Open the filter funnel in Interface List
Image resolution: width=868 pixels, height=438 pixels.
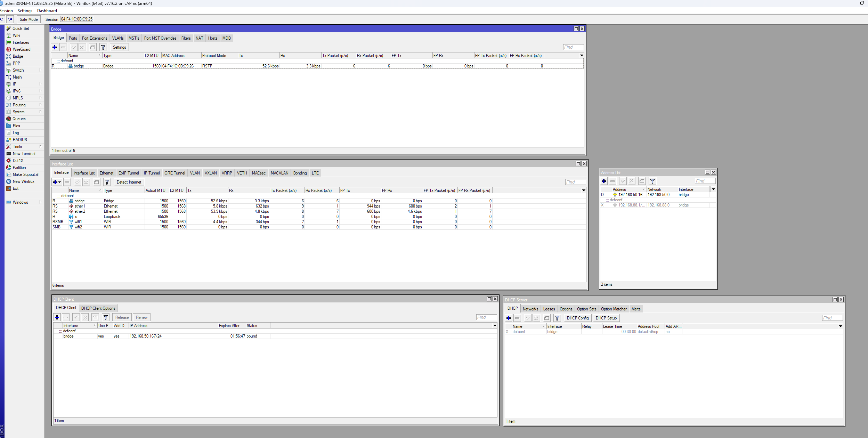tap(107, 182)
